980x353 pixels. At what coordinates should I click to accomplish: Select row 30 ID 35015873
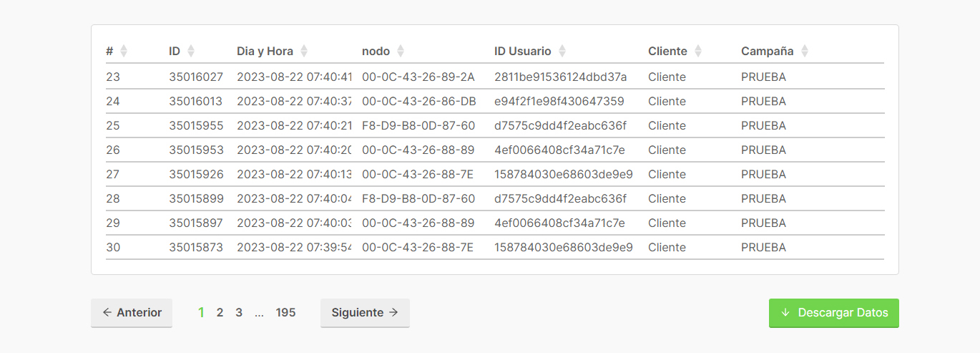click(x=495, y=247)
